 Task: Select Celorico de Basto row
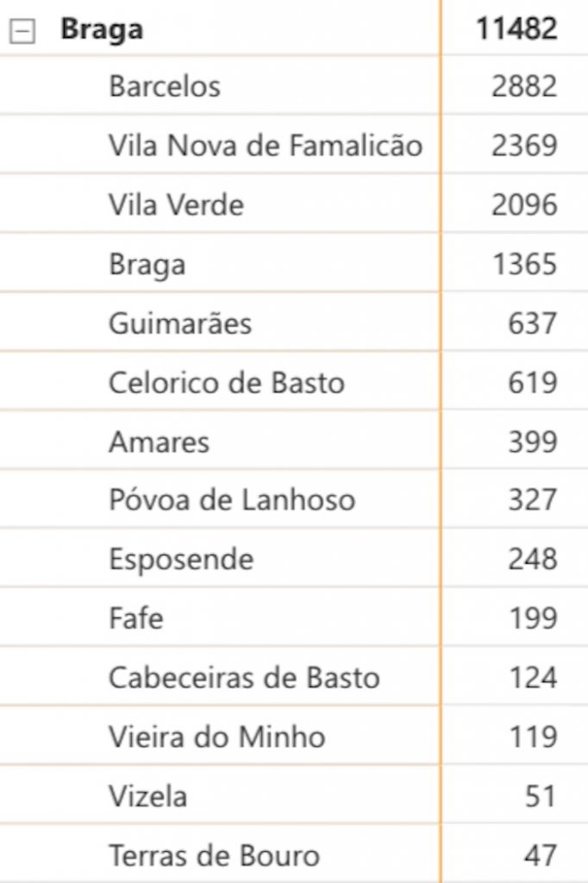click(x=226, y=383)
